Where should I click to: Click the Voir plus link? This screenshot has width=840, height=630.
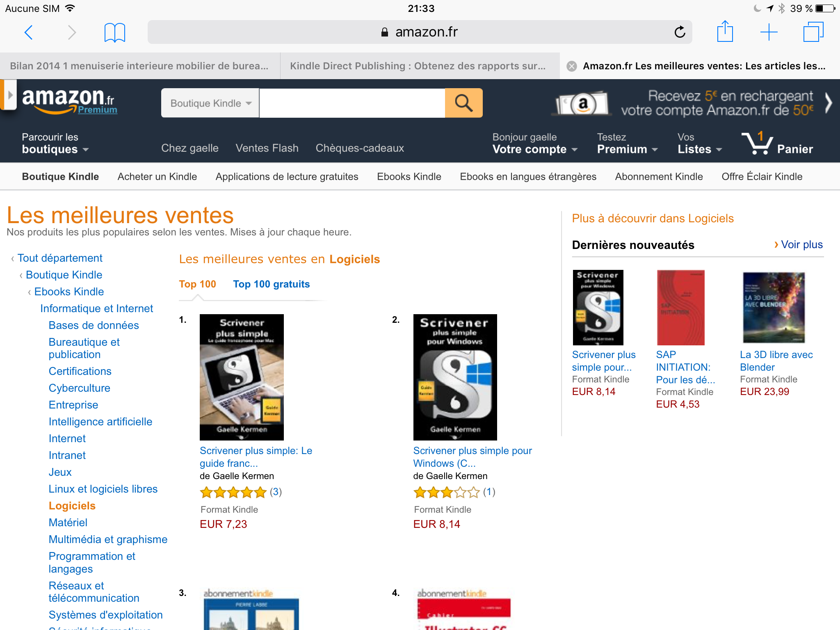798,245
